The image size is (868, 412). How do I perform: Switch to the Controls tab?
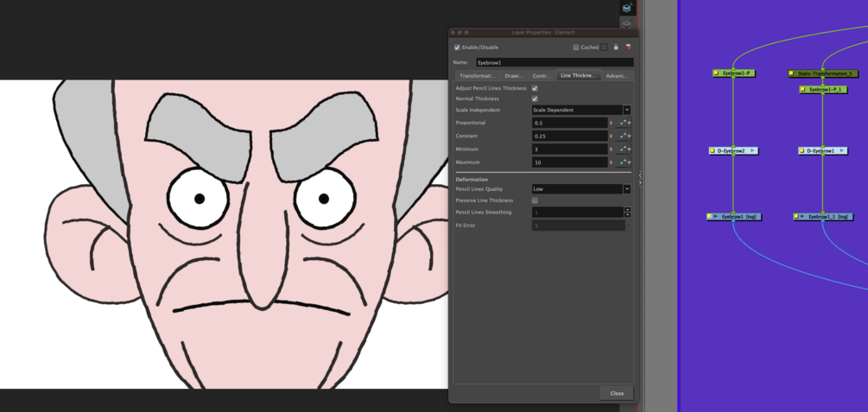tap(542, 76)
